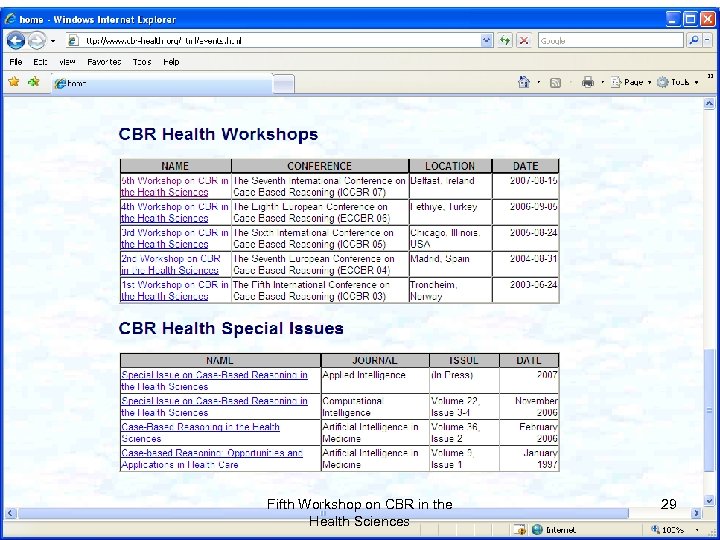This screenshot has height=540, width=720.
Task: Click the Fethiye, Turkey location cell
Action: (450, 212)
